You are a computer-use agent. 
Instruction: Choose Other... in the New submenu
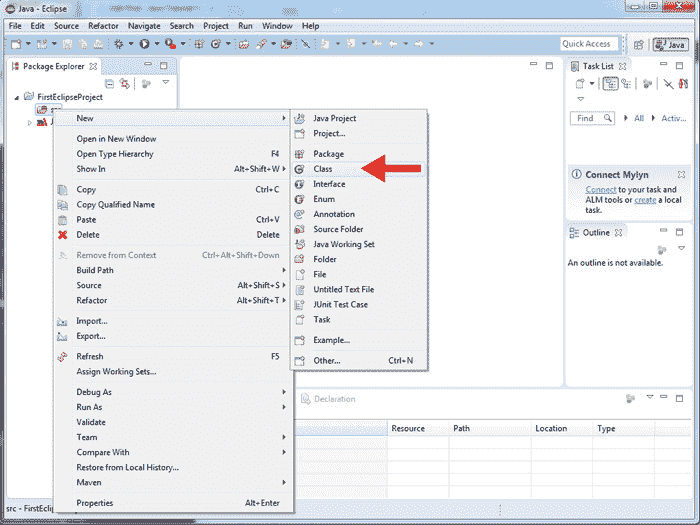359,361
